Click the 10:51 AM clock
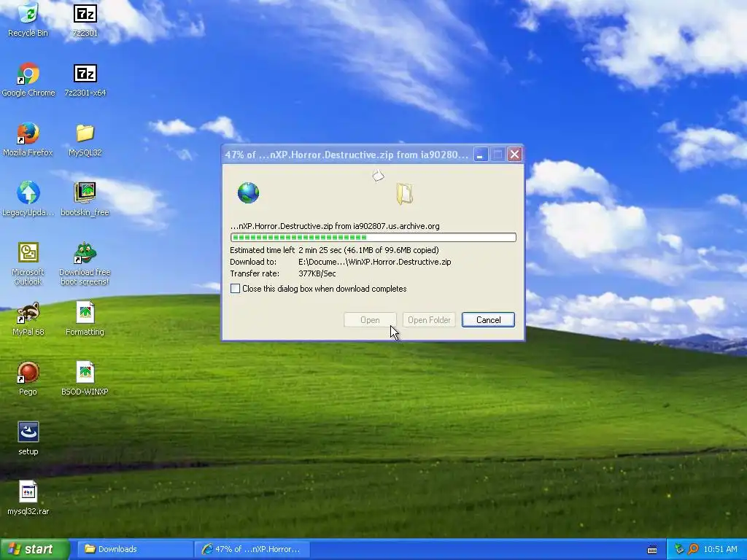 click(x=720, y=549)
